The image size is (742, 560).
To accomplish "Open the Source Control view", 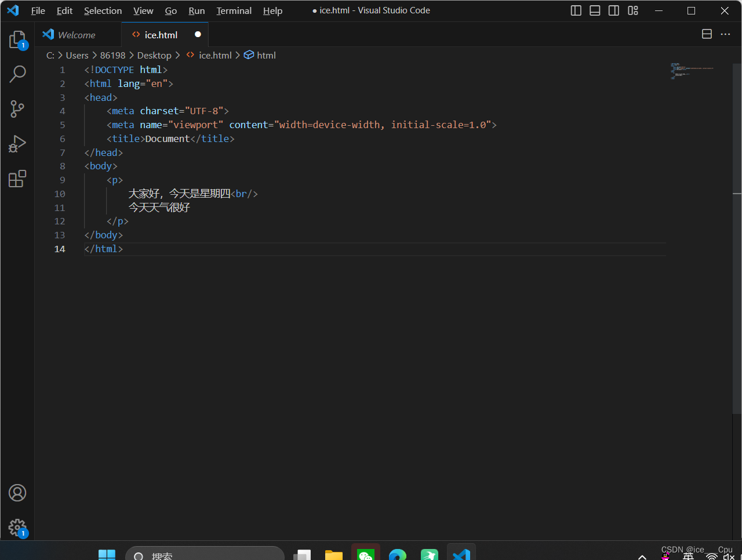I will (x=17, y=109).
